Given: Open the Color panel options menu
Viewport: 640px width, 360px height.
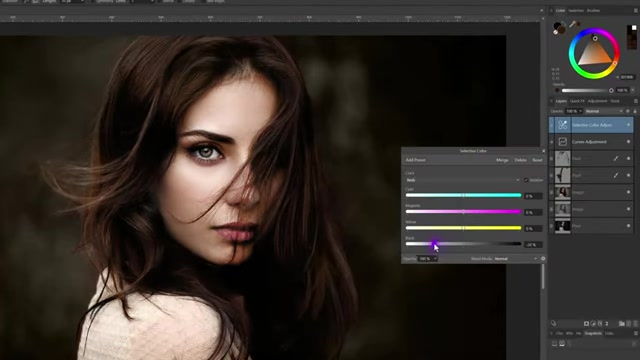Looking at the screenshot, I should tap(636, 11).
